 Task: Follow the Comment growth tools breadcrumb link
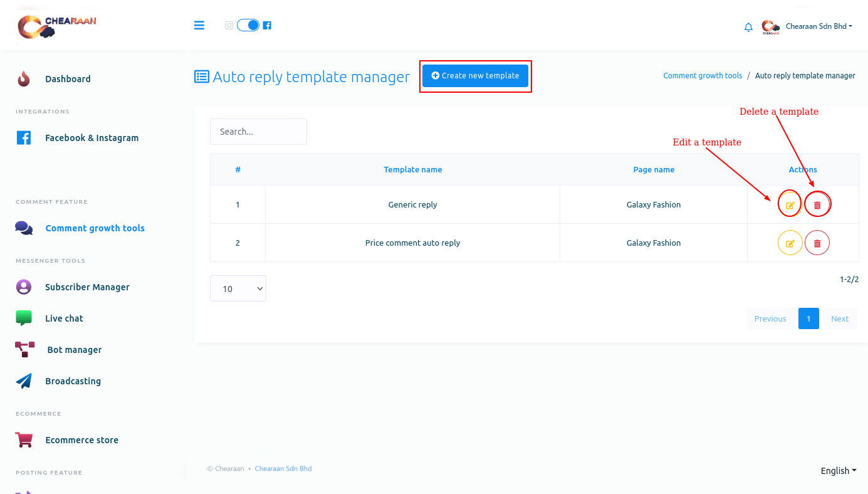703,76
